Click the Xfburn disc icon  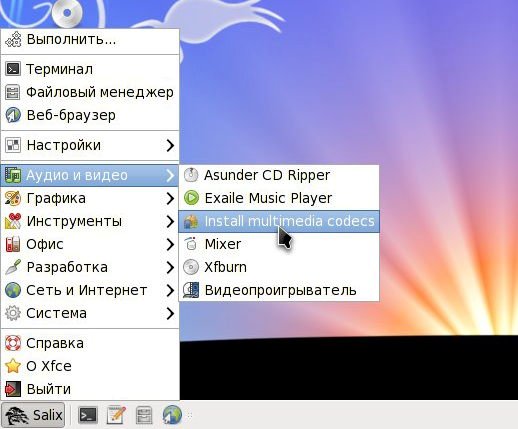click(x=191, y=267)
